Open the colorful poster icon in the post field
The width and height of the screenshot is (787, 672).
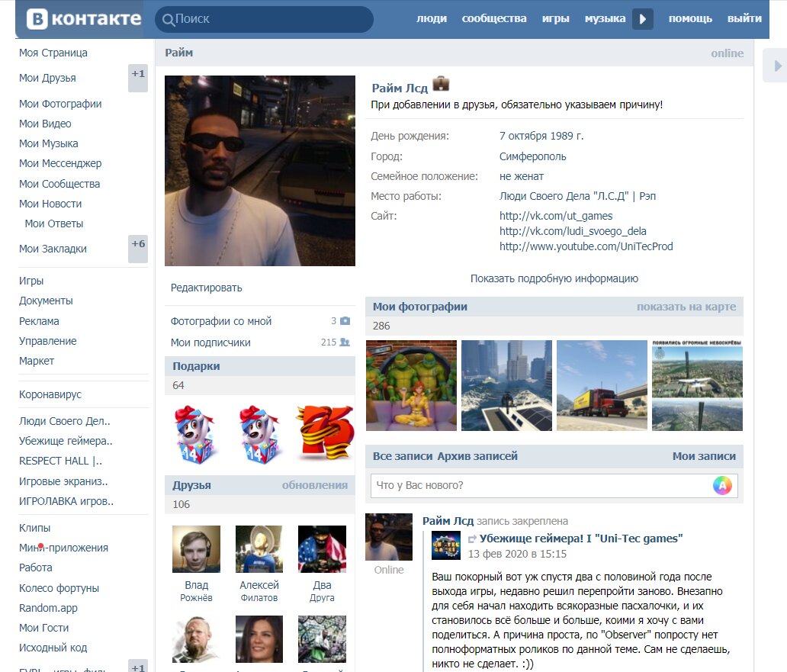pos(722,485)
